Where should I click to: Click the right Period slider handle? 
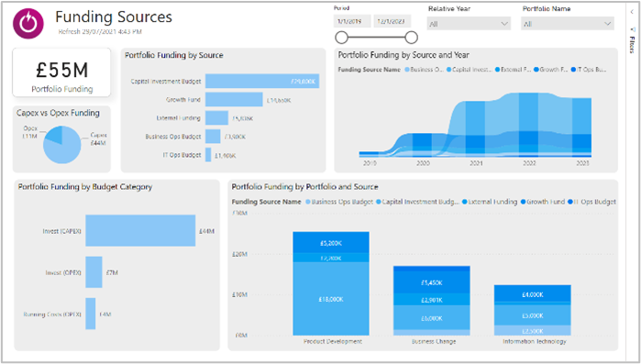tap(411, 38)
